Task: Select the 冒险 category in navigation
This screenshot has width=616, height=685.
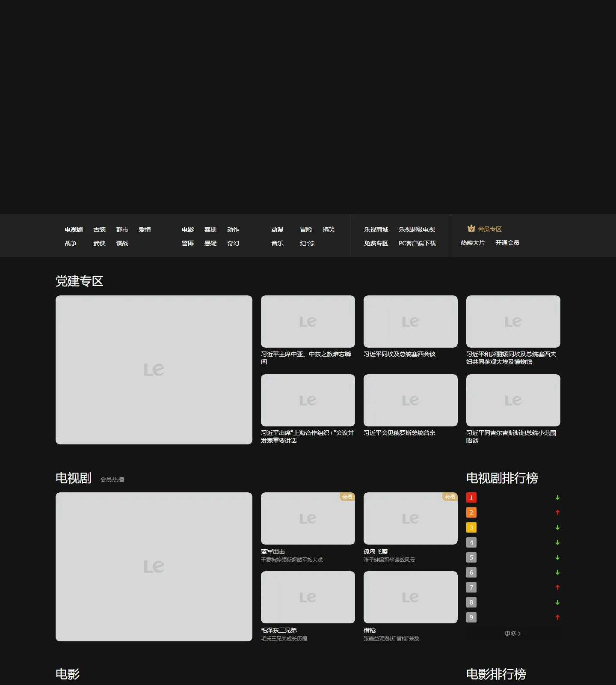Action: [x=306, y=229]
